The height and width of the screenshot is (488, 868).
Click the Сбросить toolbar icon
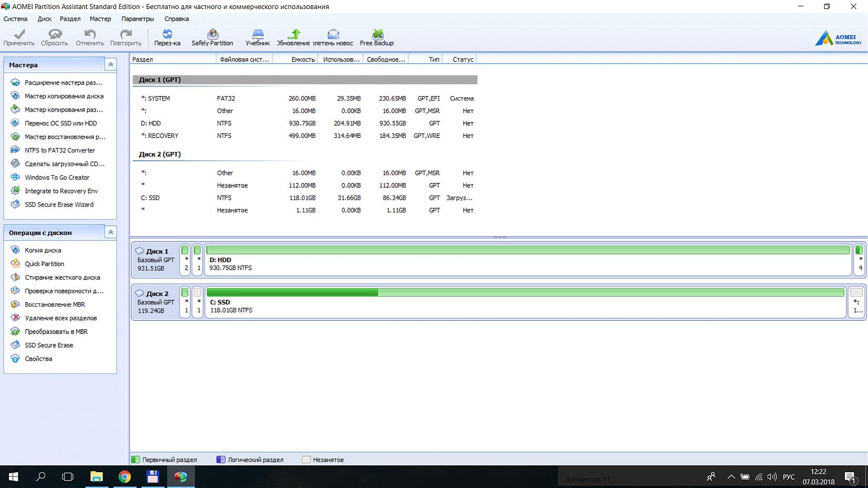click(x=55, y=34)
